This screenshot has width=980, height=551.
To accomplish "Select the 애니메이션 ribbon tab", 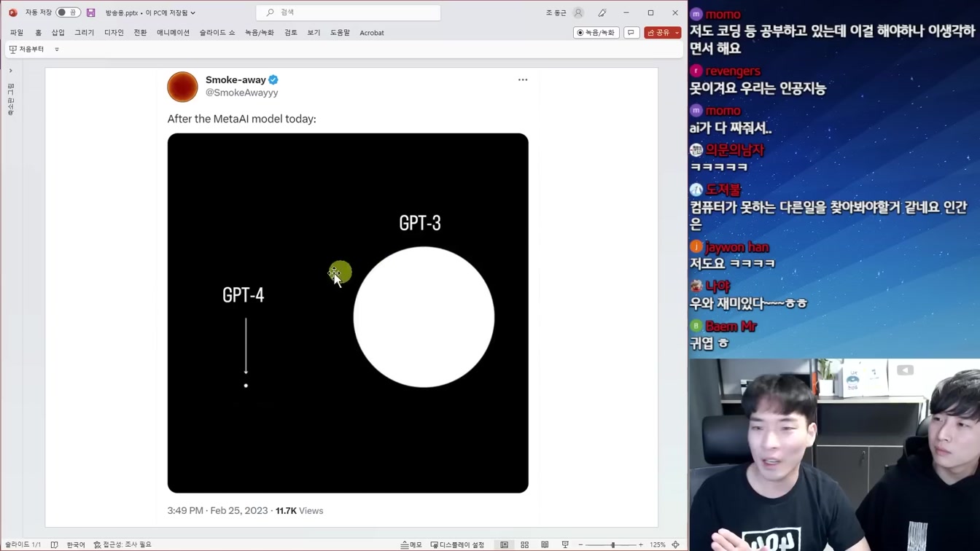I will click(174, 33).
